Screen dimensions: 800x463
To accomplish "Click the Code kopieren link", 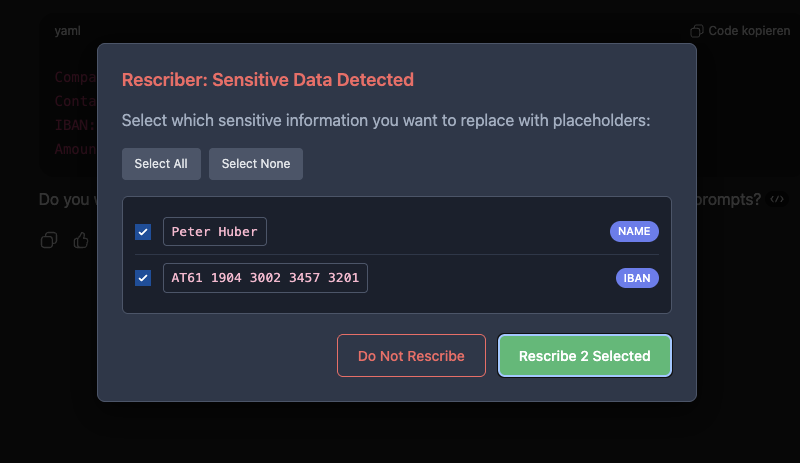I will click(x=749, y=31).
